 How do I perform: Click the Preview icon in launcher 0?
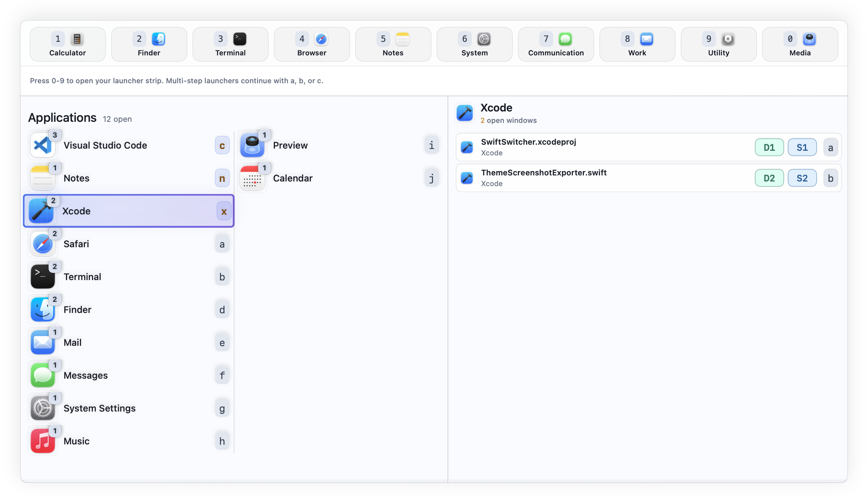[x=809, y=39]
